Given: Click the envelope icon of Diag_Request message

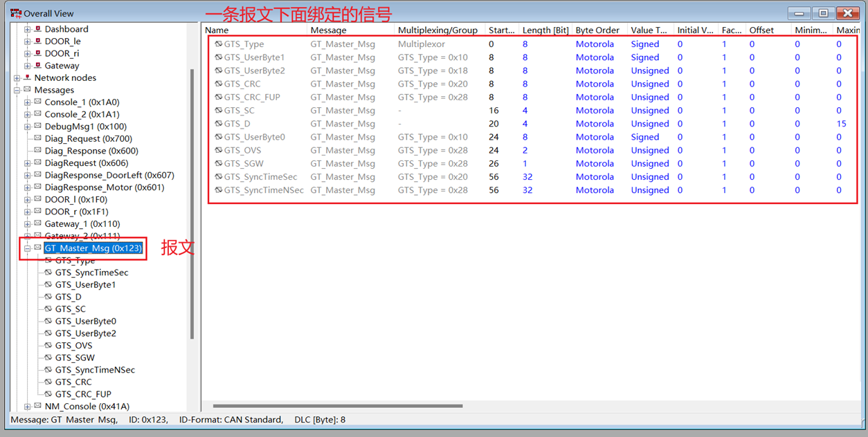Looking at the screenshot, I should point(38,139).
